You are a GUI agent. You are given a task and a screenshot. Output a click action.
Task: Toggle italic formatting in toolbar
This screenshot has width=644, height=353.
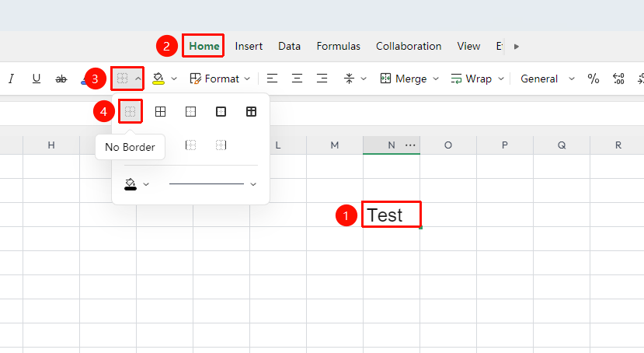pos(11,79)
